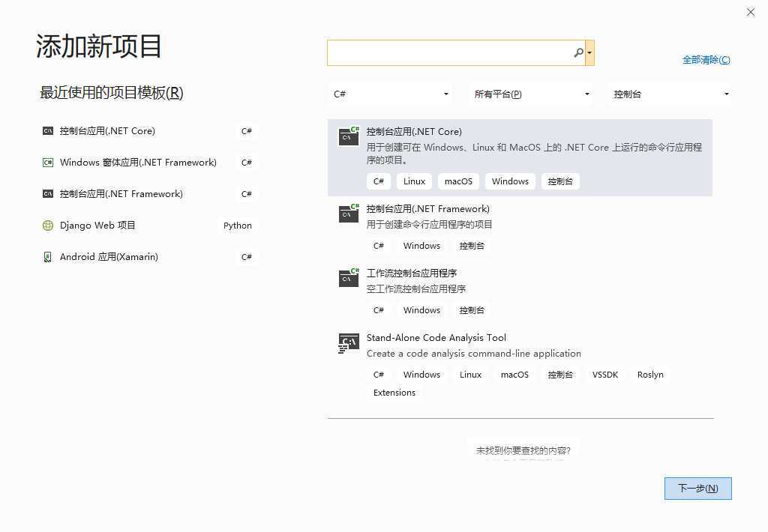Screen dimensions: 768x532
Task: Open the 控制台 project type dropdown
Action: pyautogui.click(x=670, y=94)
